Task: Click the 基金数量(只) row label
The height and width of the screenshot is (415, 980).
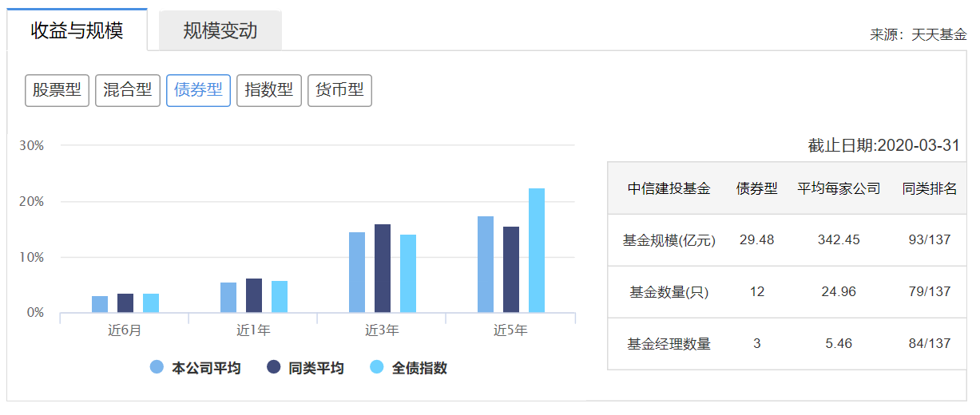Action: 669,292
